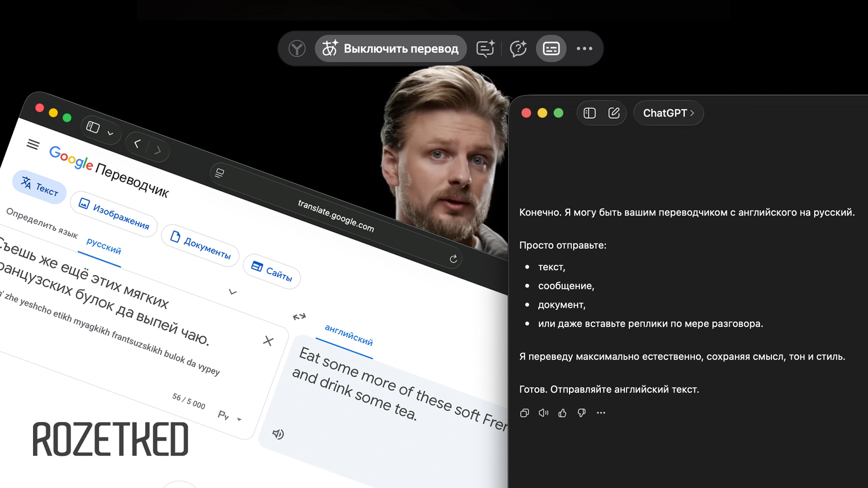Reload the Google Translate page
The width and height of the screenshot is (868, 488).
453,259
